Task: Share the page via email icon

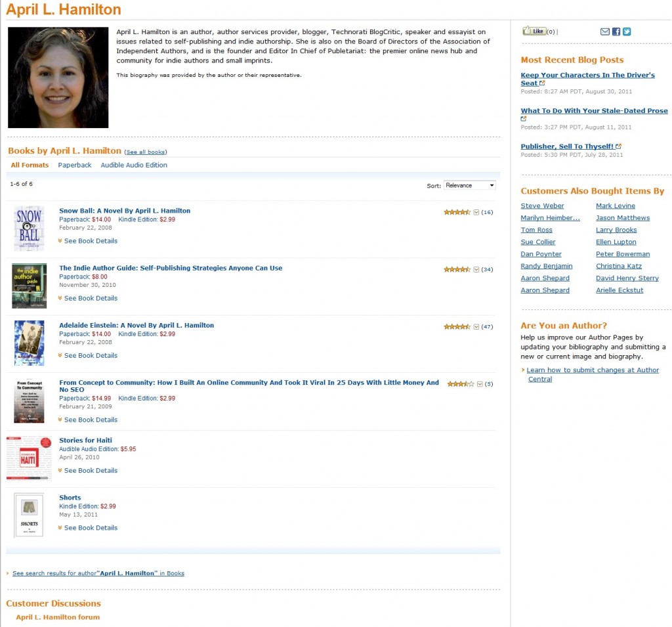Action: [605, 32]
